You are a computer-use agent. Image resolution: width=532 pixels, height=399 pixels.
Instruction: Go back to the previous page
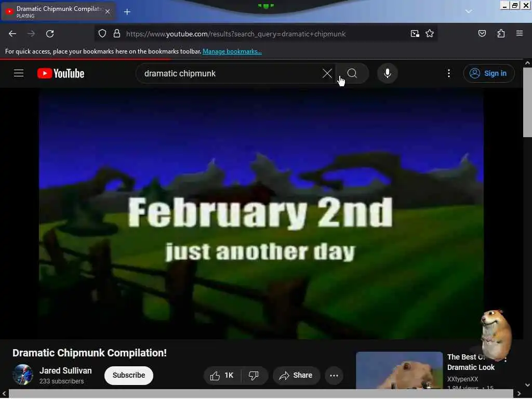coord(12,34)
